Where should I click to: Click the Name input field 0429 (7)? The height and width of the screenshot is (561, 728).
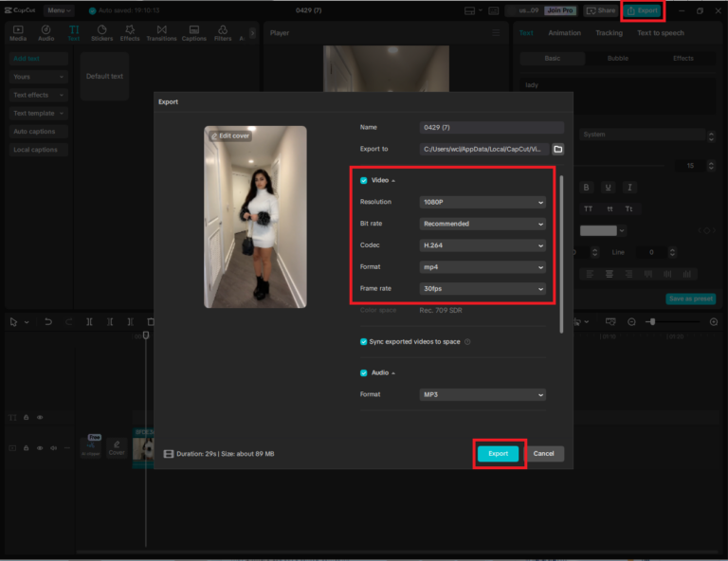point(492,128)
